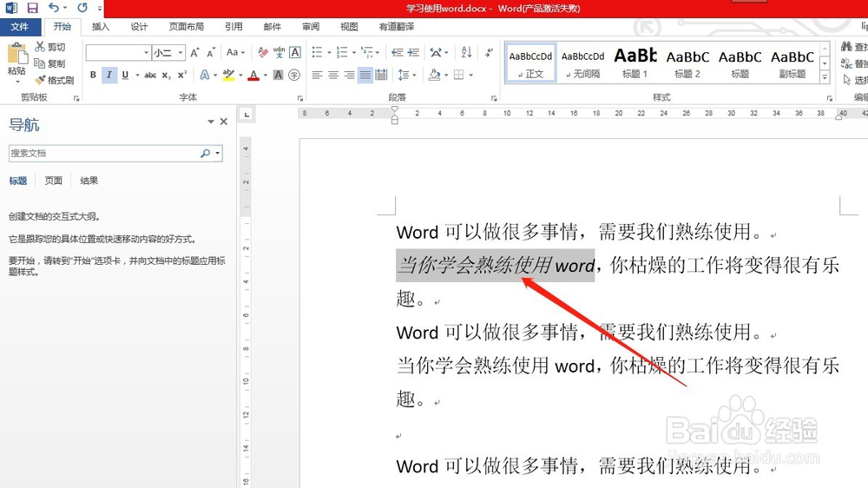Sort text with A-Z sort icon

[466, 53]
